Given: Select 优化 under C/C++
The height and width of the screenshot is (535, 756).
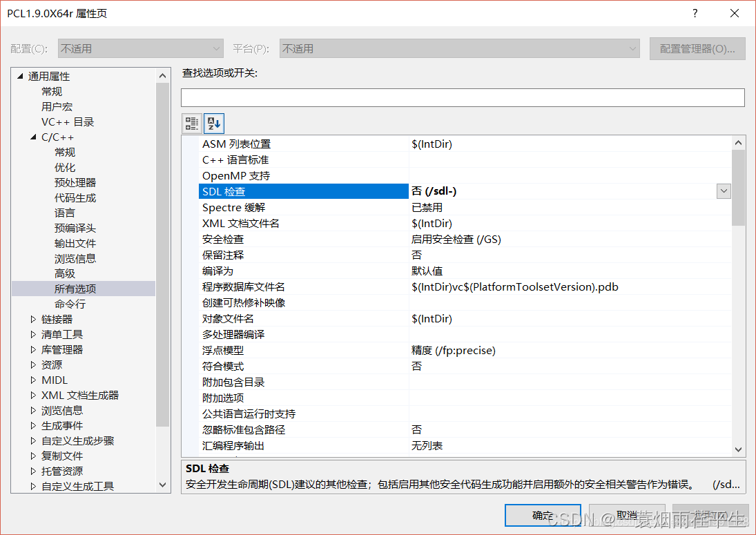Looking at the screenshot, I should coord(65,167).
